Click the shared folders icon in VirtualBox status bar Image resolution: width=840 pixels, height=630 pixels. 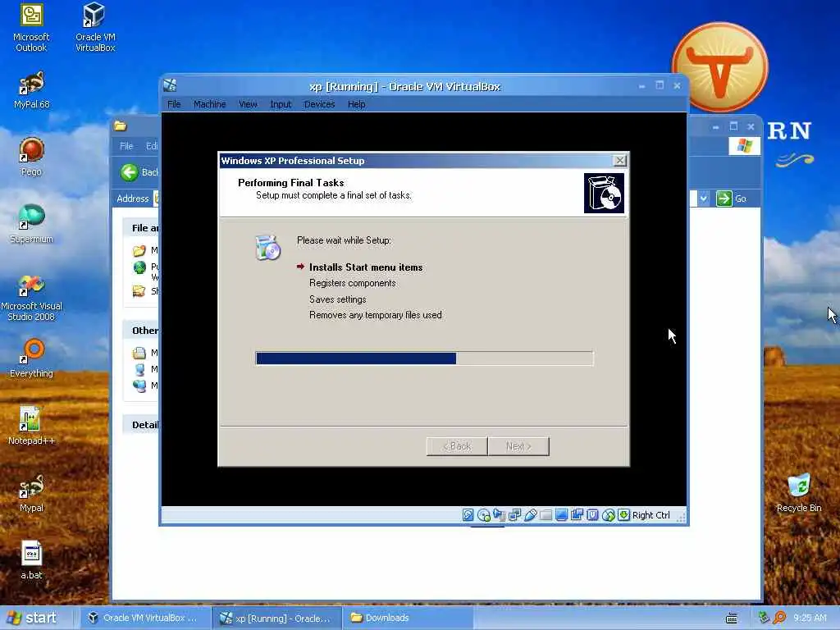tap(546, 515)
